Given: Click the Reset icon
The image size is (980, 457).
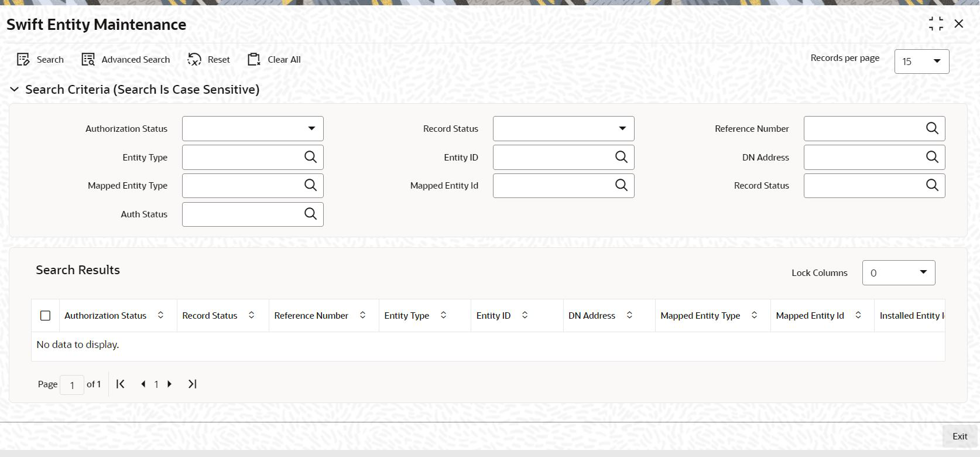Looking at the screenshot, I should point(194,59).
